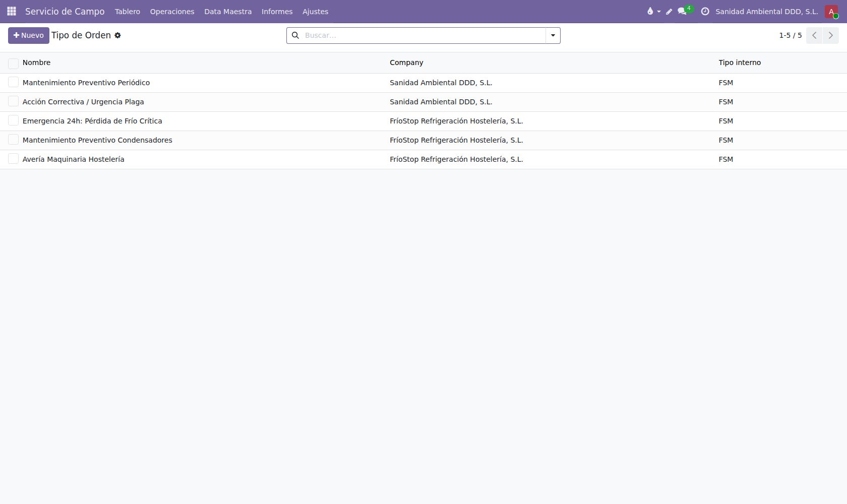847x504 pixels.
Task: Click the gear icon beside Tipo de Orden
Action: pos(117,35)
